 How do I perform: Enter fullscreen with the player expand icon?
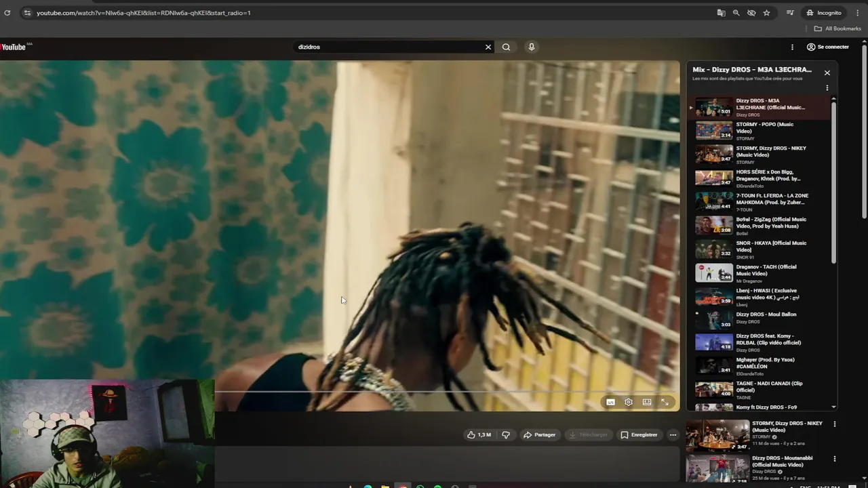[665, 402]
